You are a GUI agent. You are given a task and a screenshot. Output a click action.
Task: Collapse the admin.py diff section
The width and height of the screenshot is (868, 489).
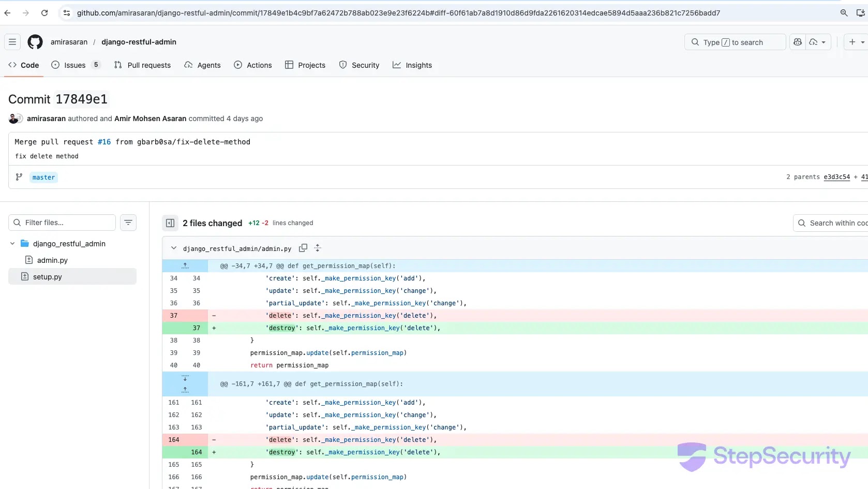tap(174, 248)
